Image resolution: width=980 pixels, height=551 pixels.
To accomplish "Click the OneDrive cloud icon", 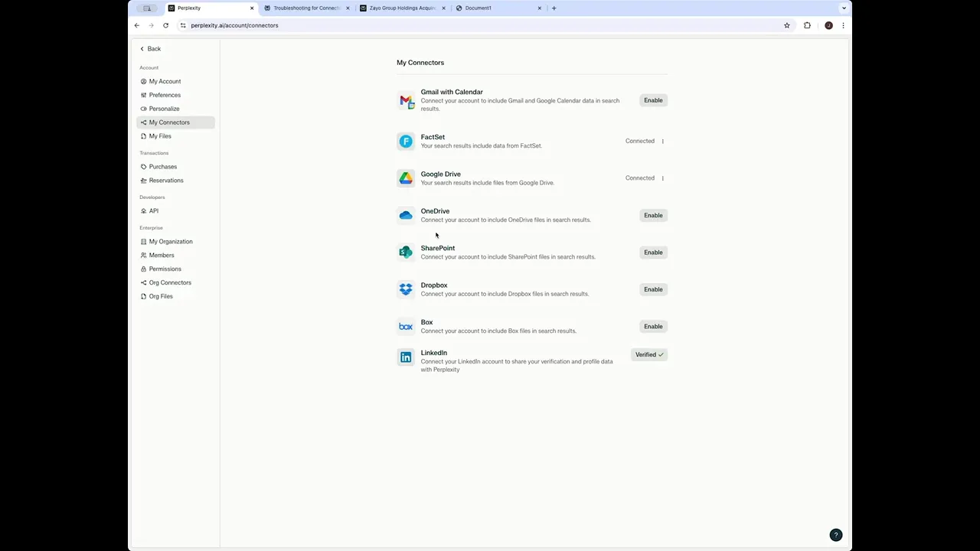I will [x=406, y=215].
